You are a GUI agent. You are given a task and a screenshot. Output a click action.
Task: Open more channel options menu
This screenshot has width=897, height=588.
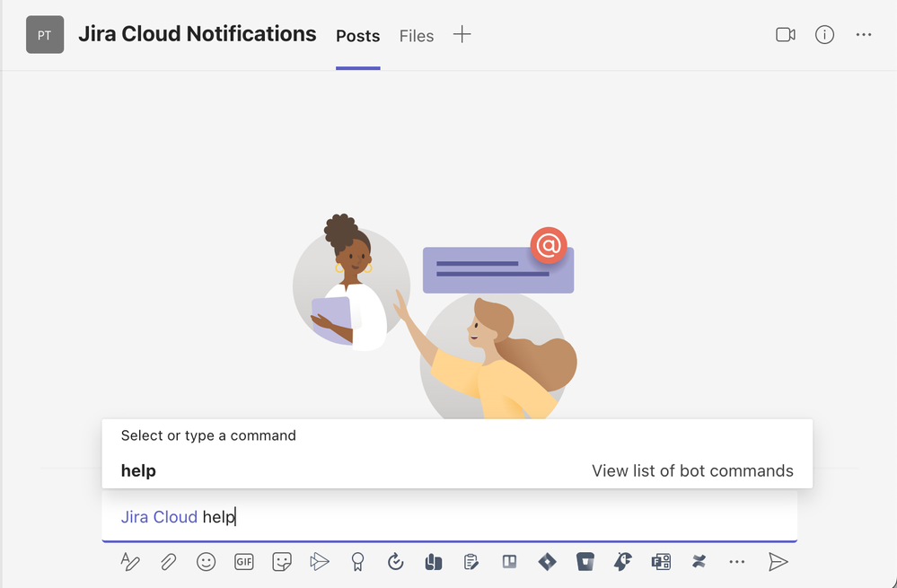(x=863, y=34)
